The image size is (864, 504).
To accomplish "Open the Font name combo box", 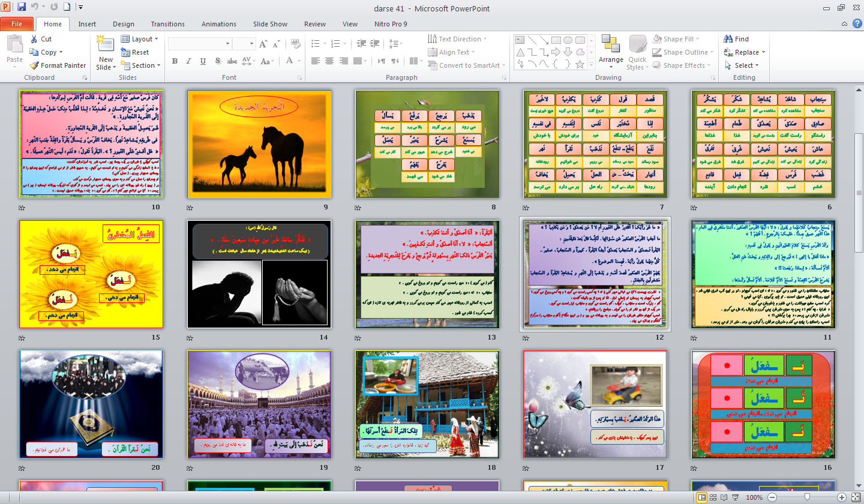I will [x=199, y=44].
